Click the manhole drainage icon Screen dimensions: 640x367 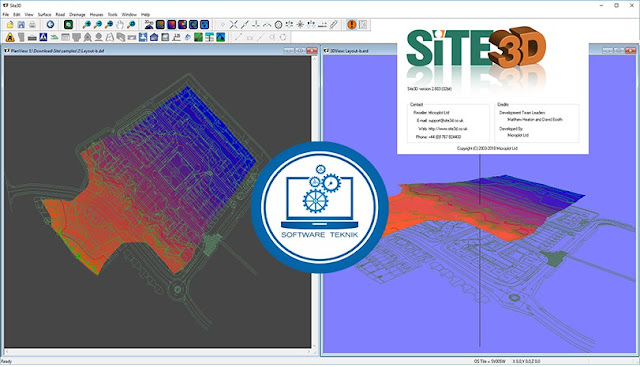click(98, 37)
